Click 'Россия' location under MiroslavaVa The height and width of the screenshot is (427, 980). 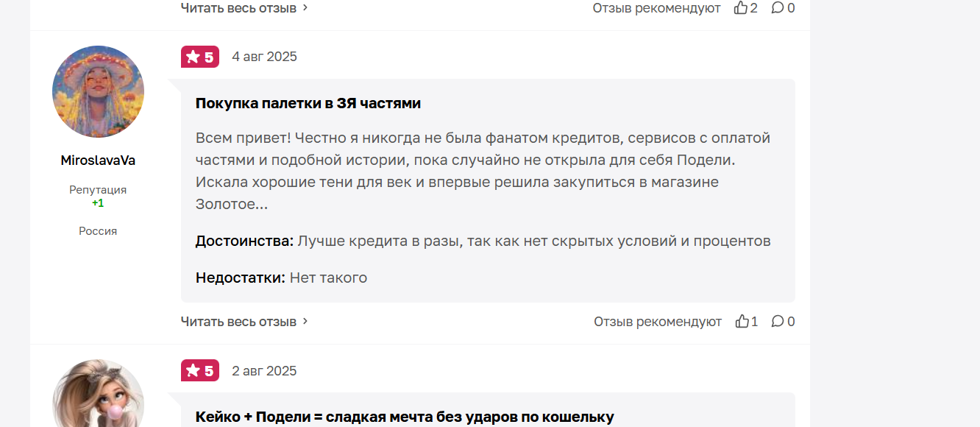tap(98, 231)
